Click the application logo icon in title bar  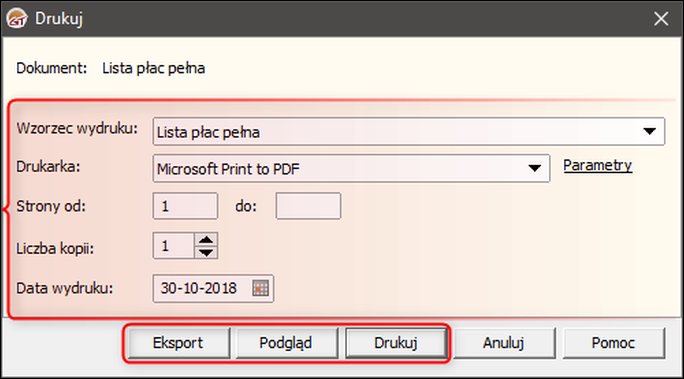tap(17, 19)
